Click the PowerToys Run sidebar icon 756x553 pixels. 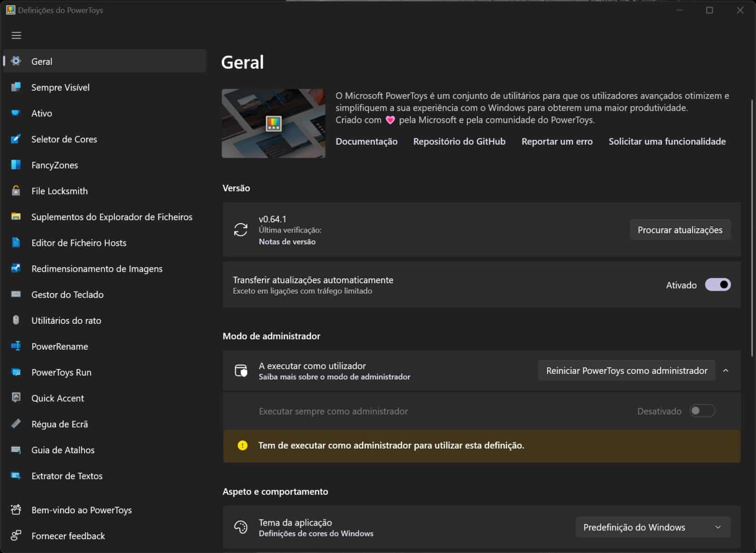tap(16, 372)
